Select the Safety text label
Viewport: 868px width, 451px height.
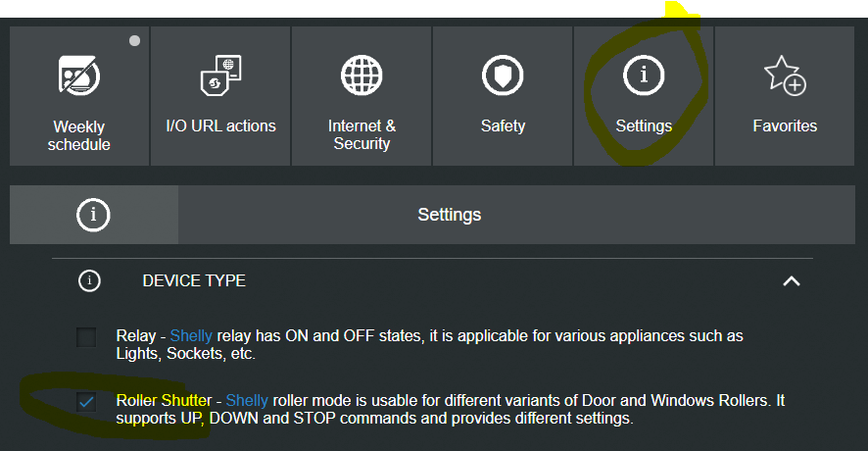[503, 125]
